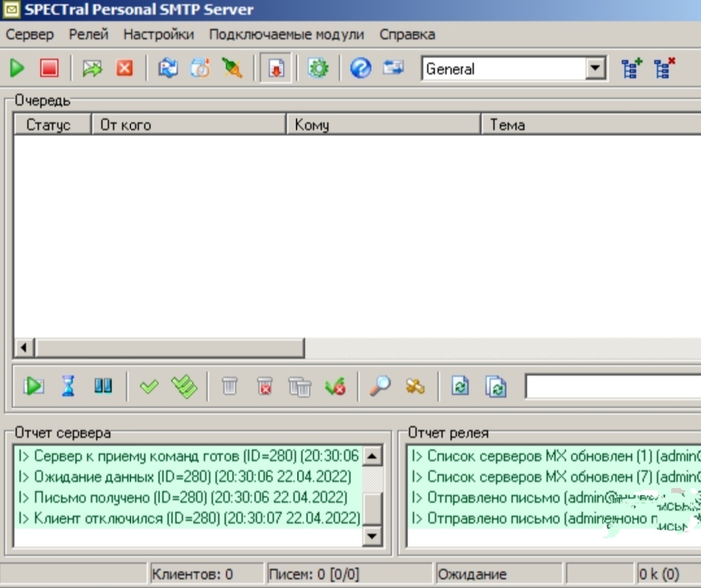The width and height of the screenshot is (701, 588).
Task: Select the 'Список серверов MX обновлен (7)' relay line
Action: pos(554,476)
